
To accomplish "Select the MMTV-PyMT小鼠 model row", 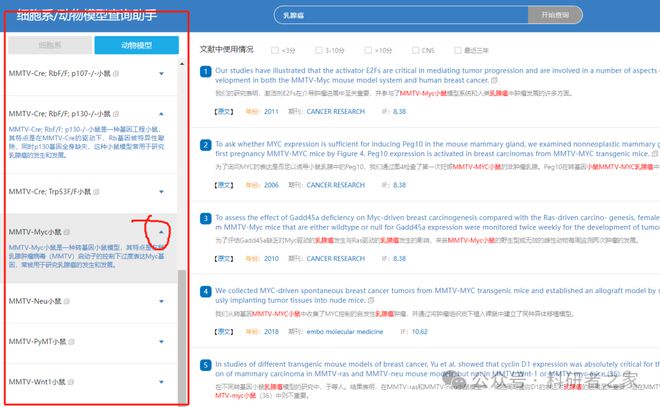I will tap(90, 342).
